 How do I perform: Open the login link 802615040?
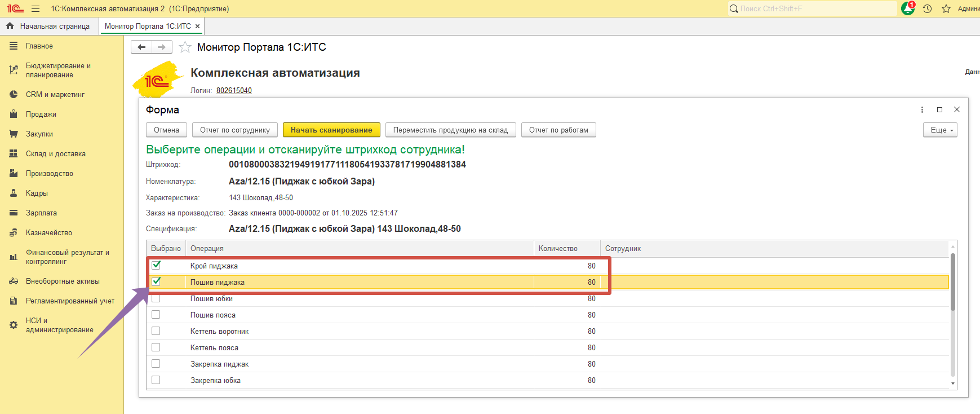234,91
